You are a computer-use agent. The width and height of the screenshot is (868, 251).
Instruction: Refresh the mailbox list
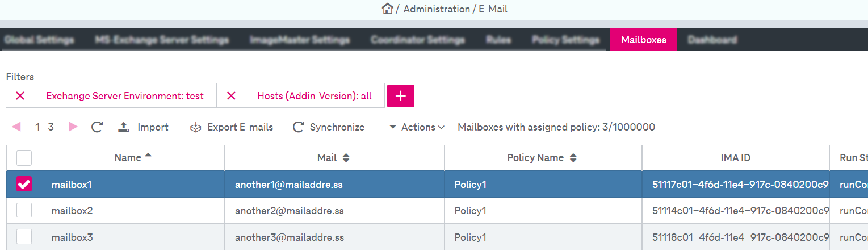[x=97, y=127]
